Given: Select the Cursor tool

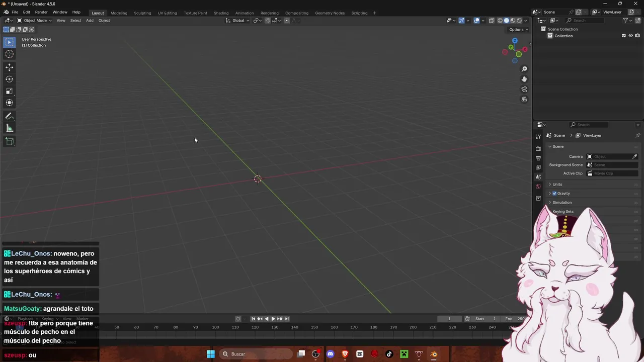Looking at the screenshot, I should (9, 54).
